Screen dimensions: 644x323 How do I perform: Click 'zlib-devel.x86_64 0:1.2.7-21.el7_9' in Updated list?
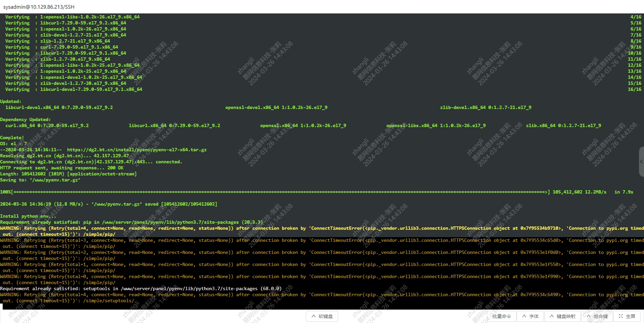pos(486,107)
